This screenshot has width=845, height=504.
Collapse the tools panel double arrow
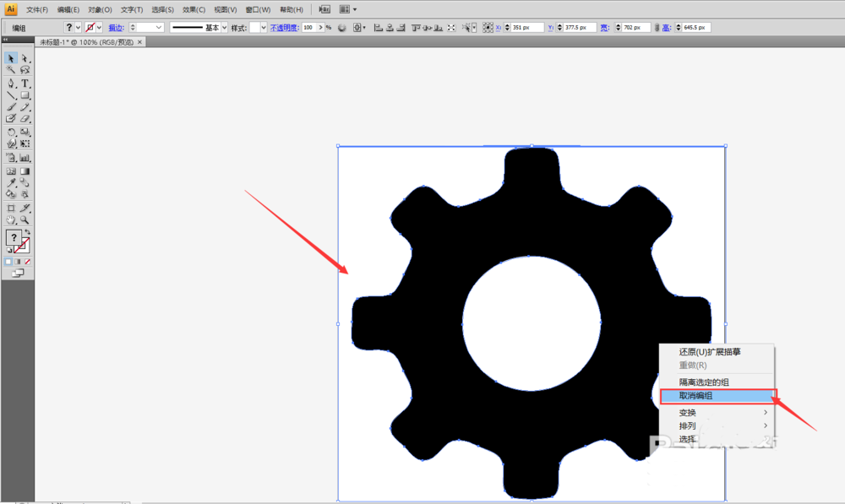(5, 40)
